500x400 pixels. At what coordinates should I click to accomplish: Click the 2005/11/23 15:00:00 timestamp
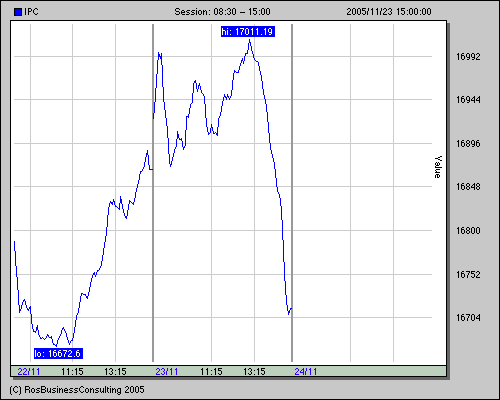tap(389, 12)
